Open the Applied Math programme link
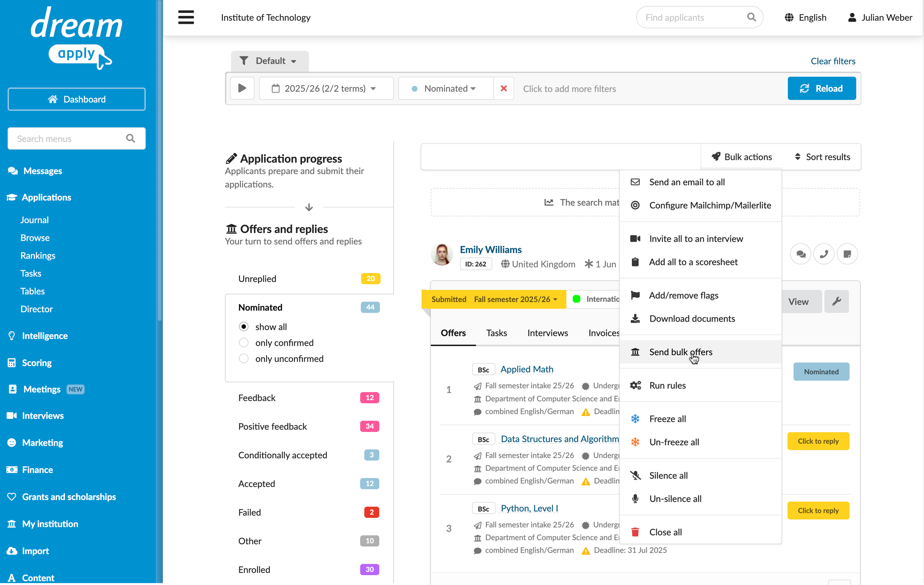The width and height of the screenshot is (924, 585). point(527,369)
